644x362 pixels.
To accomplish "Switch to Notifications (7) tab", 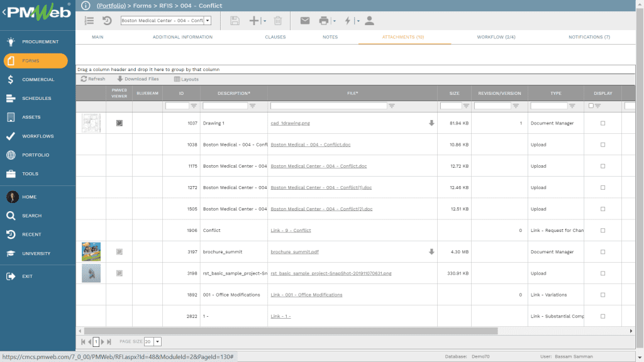I will (589, 37).
